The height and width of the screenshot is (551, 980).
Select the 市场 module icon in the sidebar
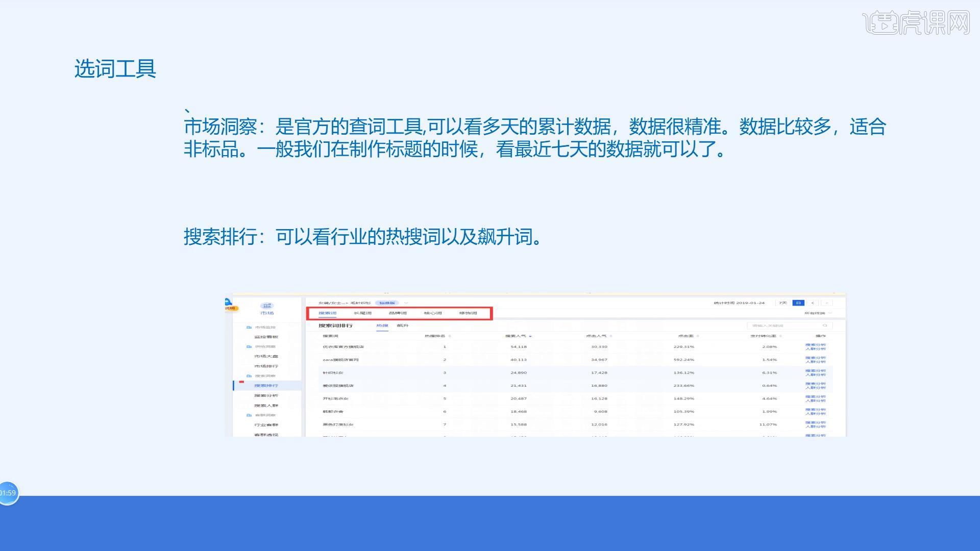pos(267,306)
